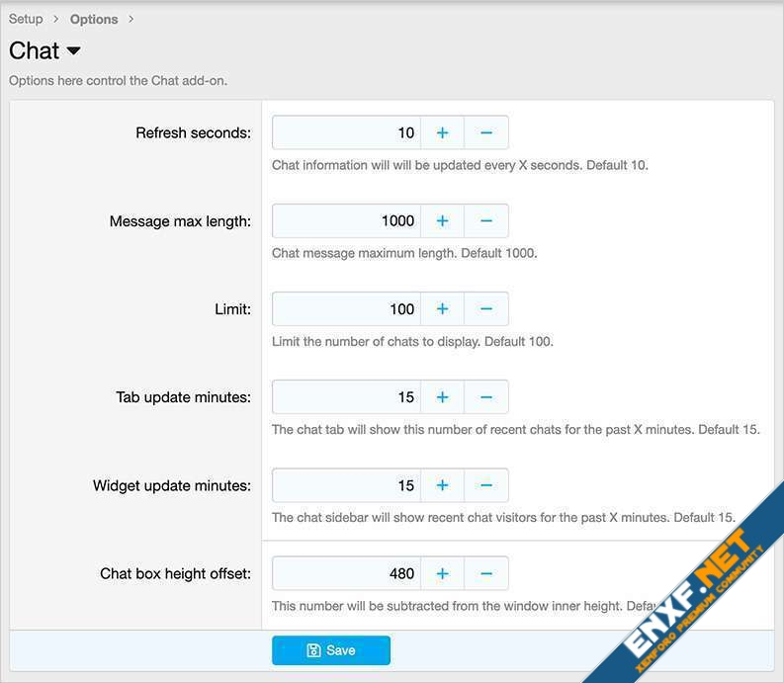Raise Widget update minutes with plus

click(442, 485)
